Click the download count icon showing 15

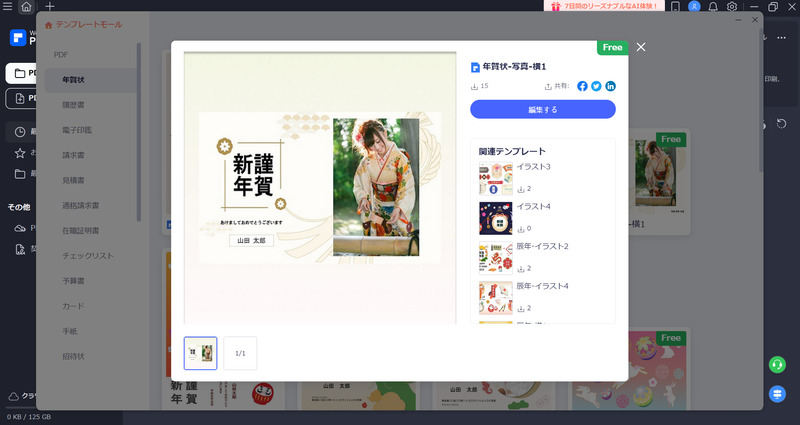474,87
